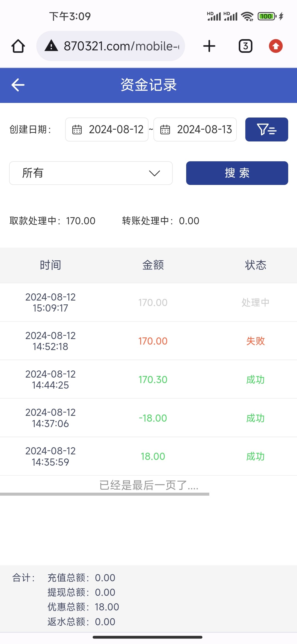Select the 时间 column header
Screen dimensions: 297x644
click(50, 265)
